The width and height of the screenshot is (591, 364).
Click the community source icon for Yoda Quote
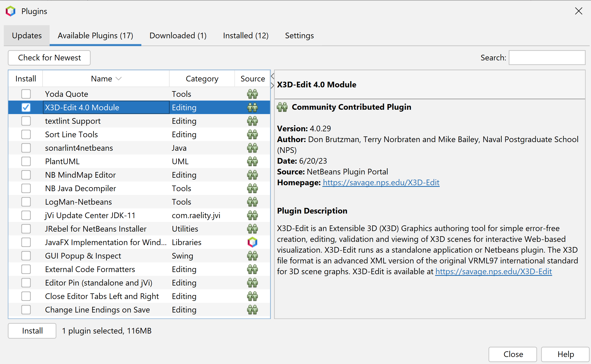[252, 94]
